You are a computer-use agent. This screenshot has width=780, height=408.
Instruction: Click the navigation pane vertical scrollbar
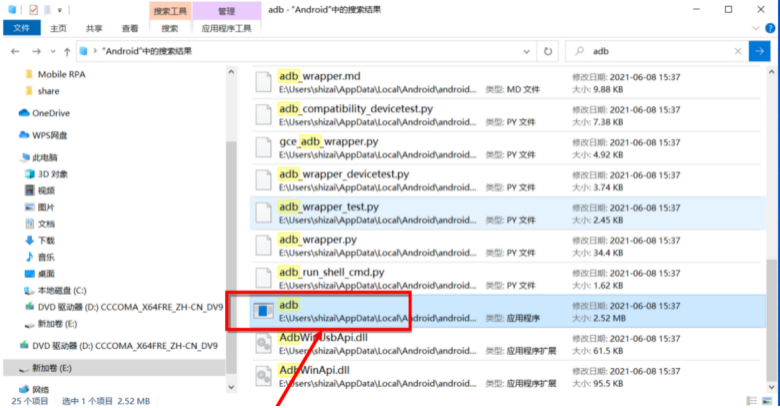(x=231, y=230)
